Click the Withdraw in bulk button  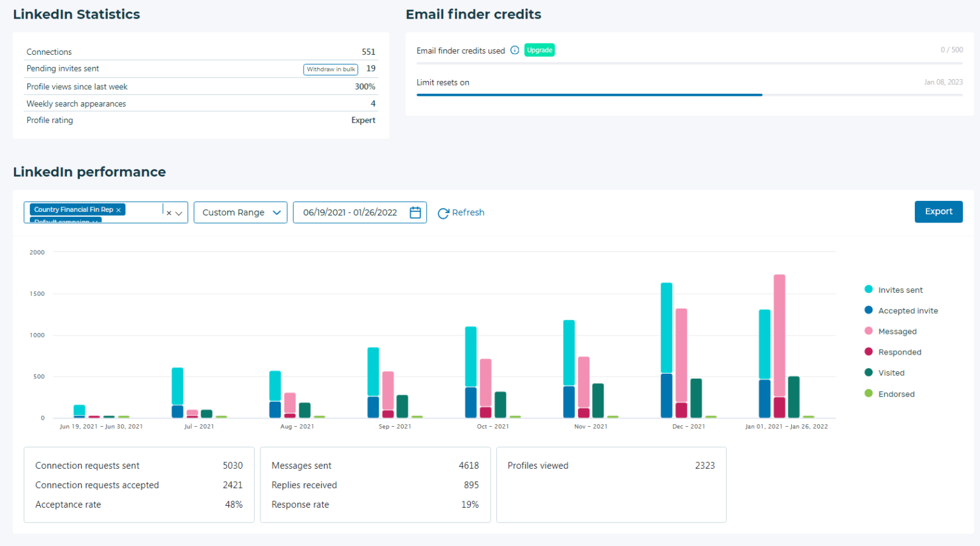click(x=330, y=69)
